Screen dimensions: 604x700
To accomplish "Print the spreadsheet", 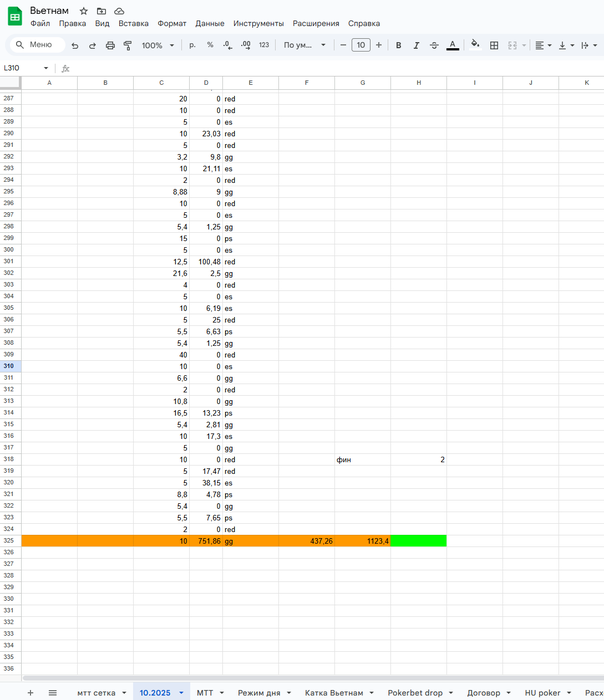I will tap(110, 45).
